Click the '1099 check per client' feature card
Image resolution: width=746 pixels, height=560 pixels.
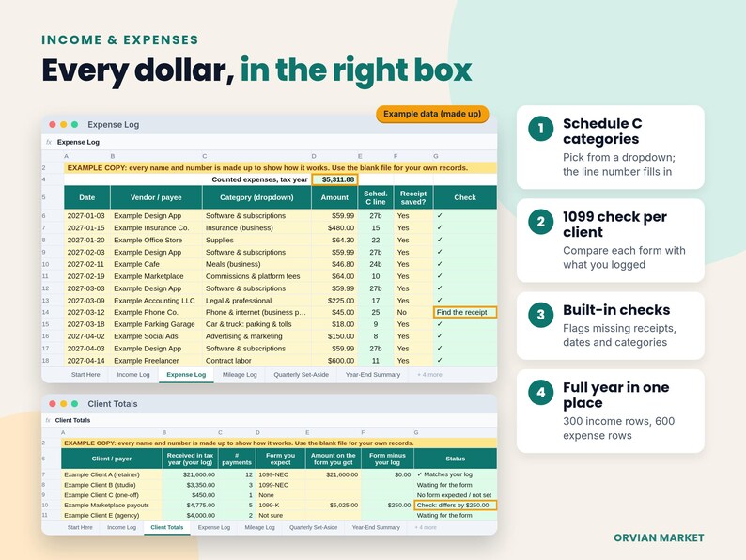point(611,241)
